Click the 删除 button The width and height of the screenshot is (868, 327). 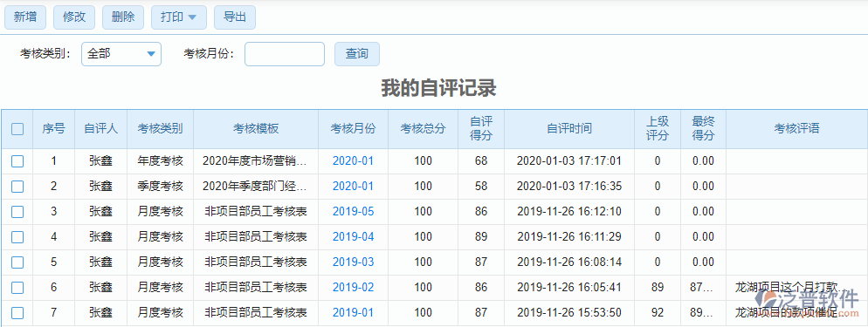tap(123, 17)
